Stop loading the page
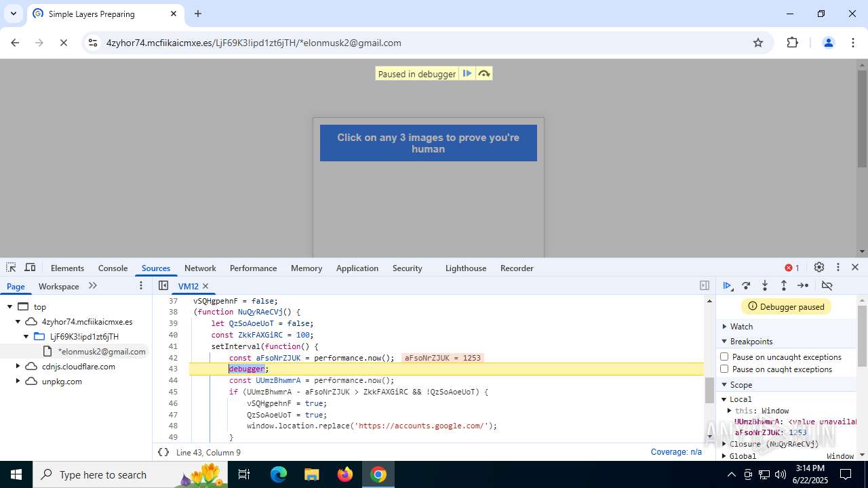The width and height of the screenshot is (868, 488). tap(63, 43)
